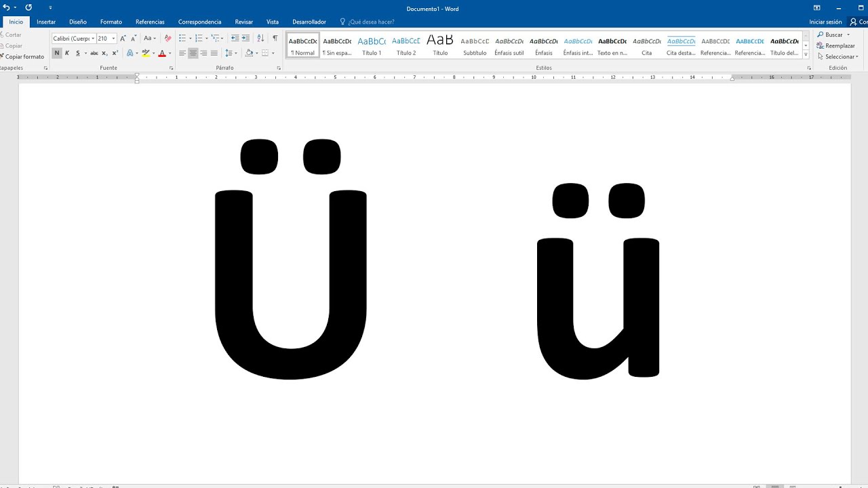Click the center alignment icon

(193, 53)
